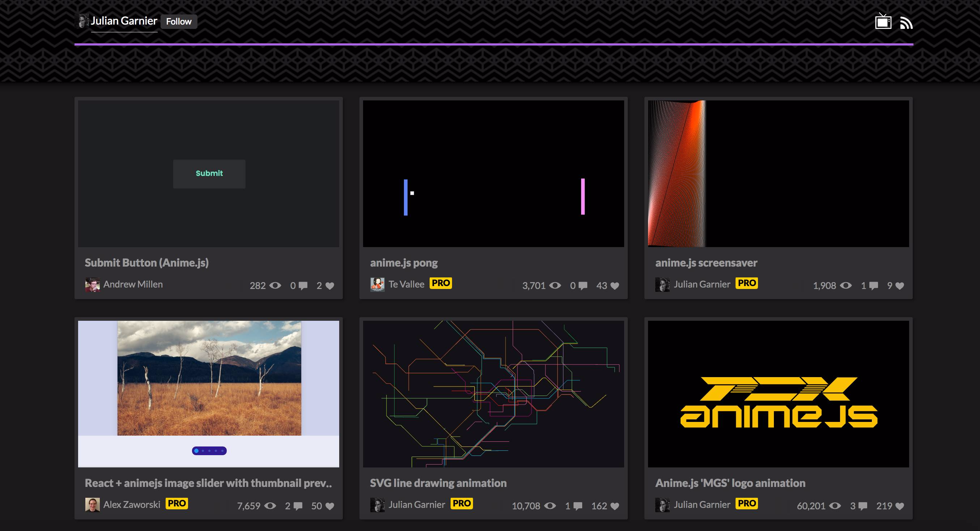Click author name Andrew Millen
Image resolution: width=980 pixels, height=531 pixels.
coord(133,284)
